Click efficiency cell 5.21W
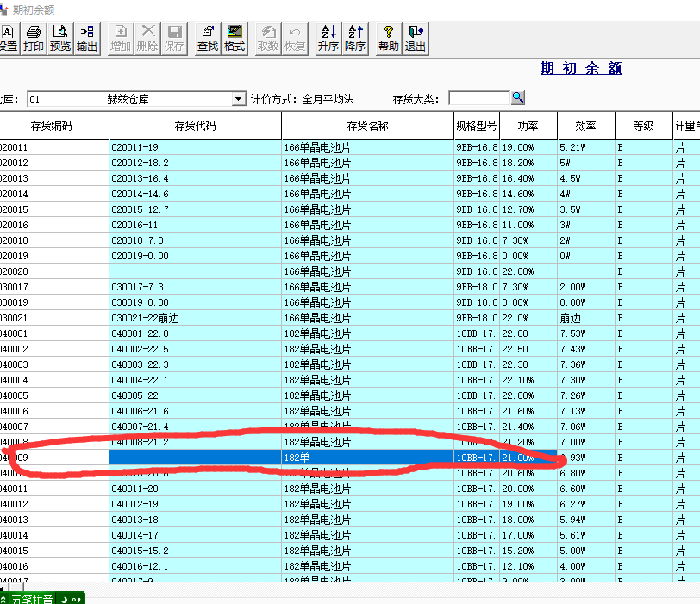This screenshot has width=700, height=604. coord(585,147)
